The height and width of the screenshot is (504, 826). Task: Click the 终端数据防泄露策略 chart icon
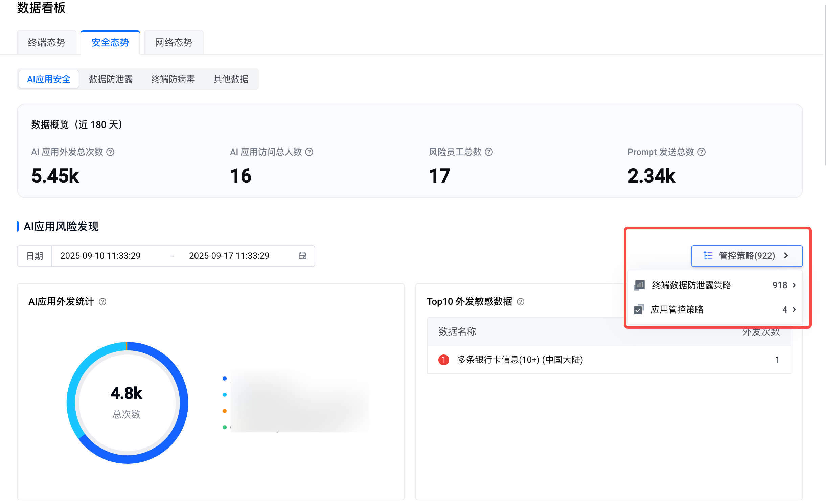click(x=639, y=285)
